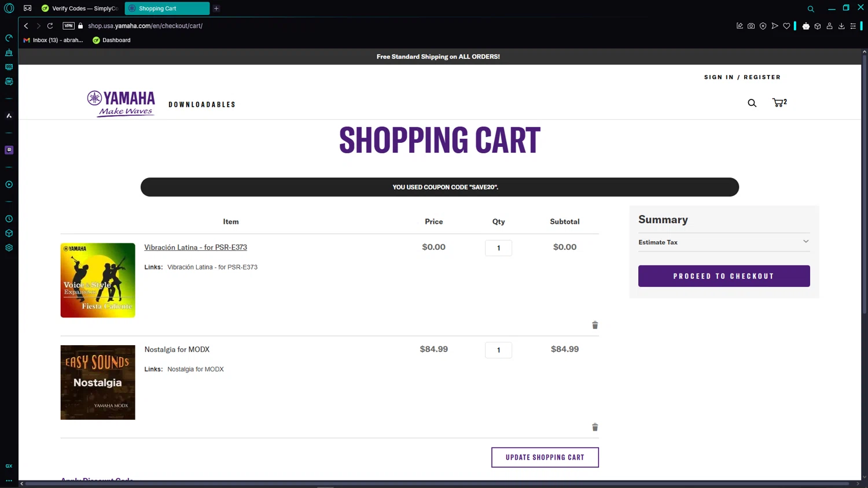
Task: Open the Dashboard bookmark
Action: 112,40
